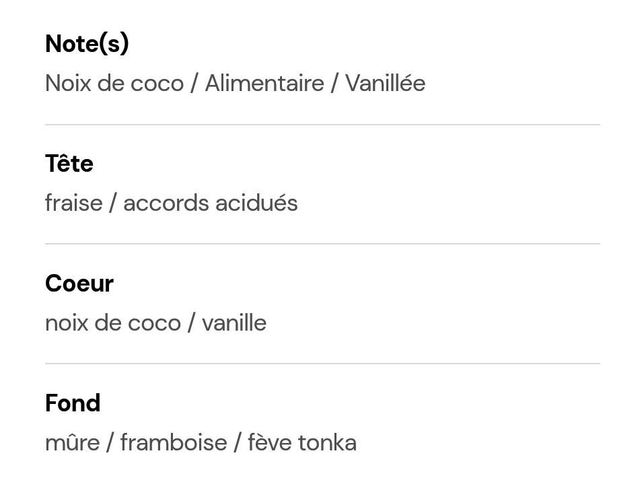Click the Coeur section heading

click(x=79, y=284)
